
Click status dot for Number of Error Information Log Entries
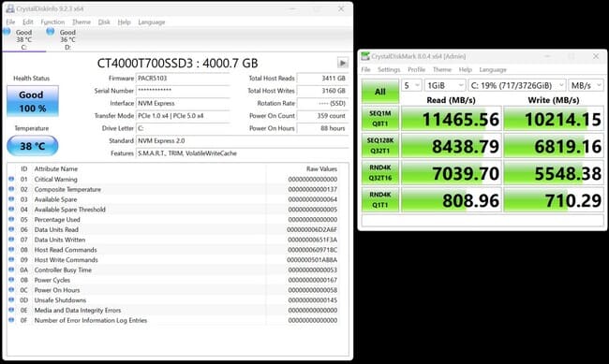[11, 320]
